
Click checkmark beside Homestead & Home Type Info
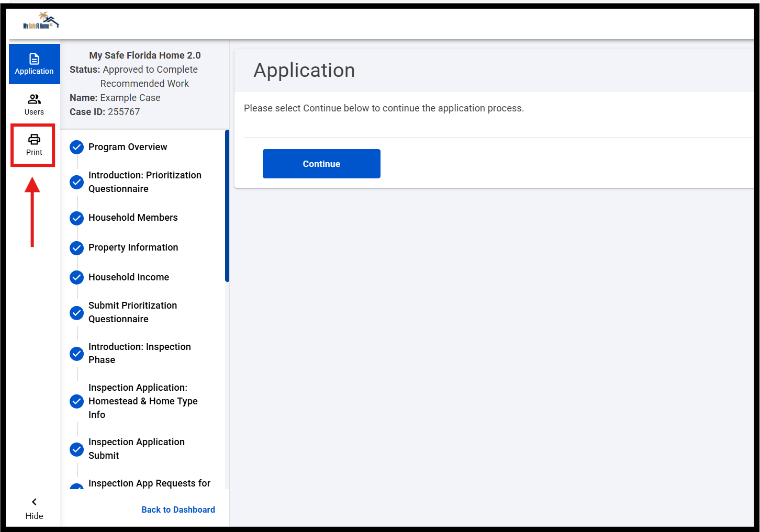pyautogui.click(x=77, y=401)
